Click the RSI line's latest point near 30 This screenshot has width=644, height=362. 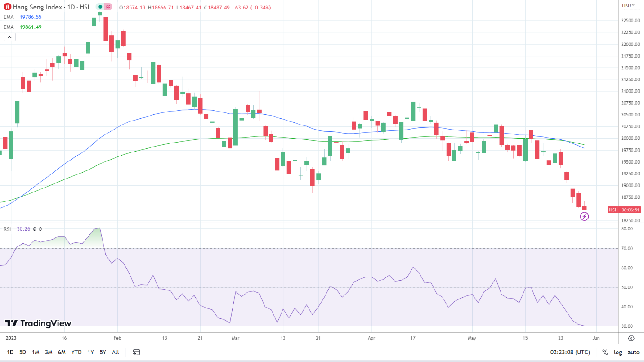(584, 326)
